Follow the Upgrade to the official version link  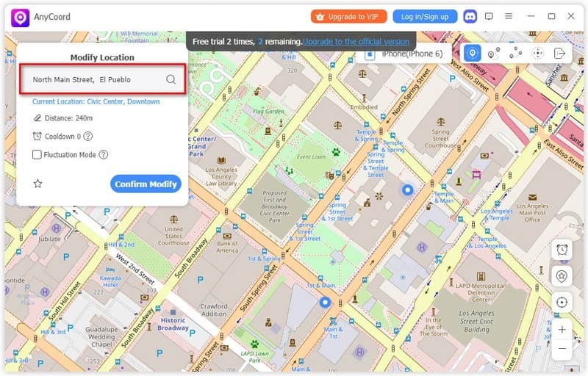tap(356, 42)
